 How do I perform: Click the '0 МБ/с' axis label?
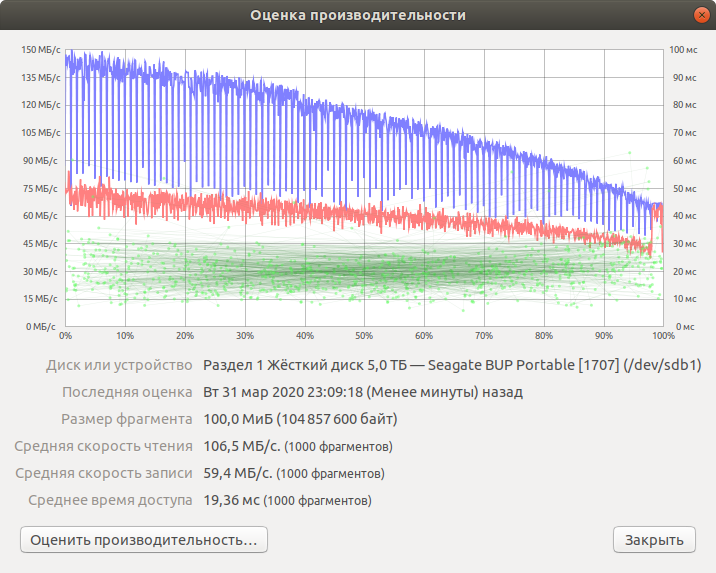pyautogui.click(x=41, y=326)
